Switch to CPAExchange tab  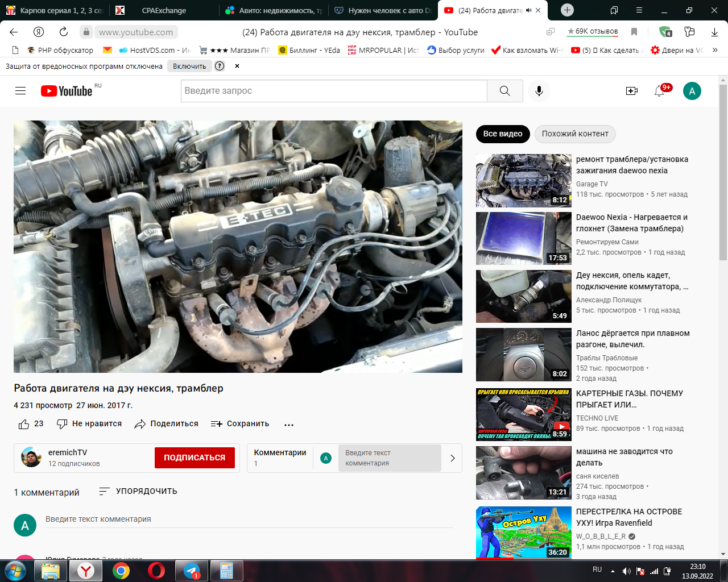pos(164,10)
